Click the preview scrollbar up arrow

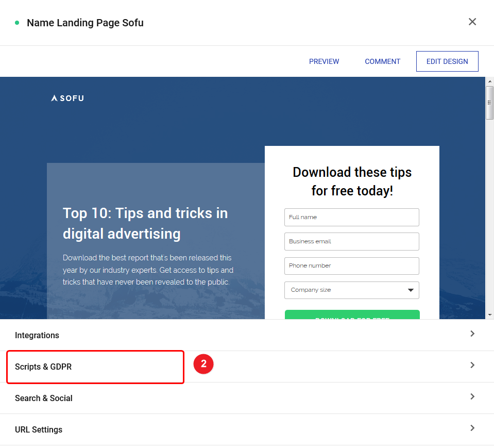tap(489, 81)
